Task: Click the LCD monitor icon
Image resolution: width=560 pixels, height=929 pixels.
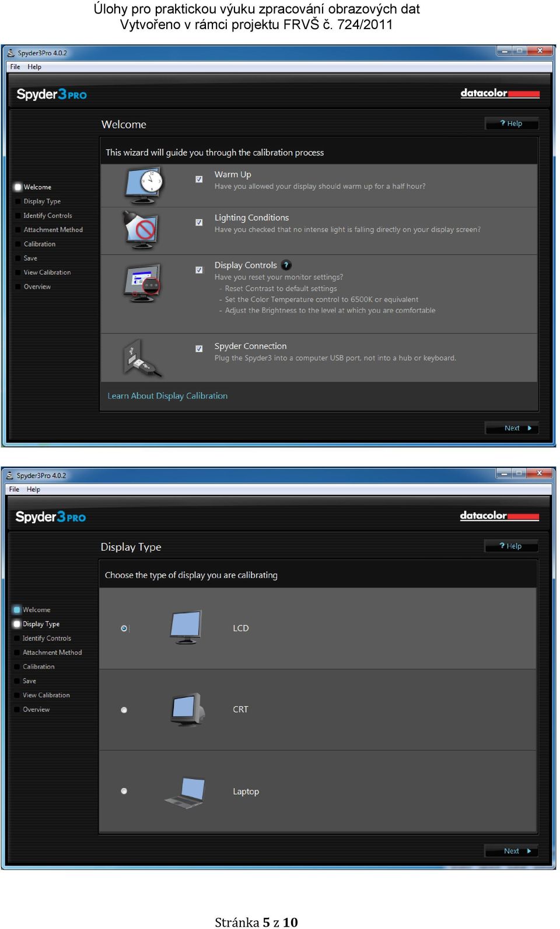Action: pos(186,627)
